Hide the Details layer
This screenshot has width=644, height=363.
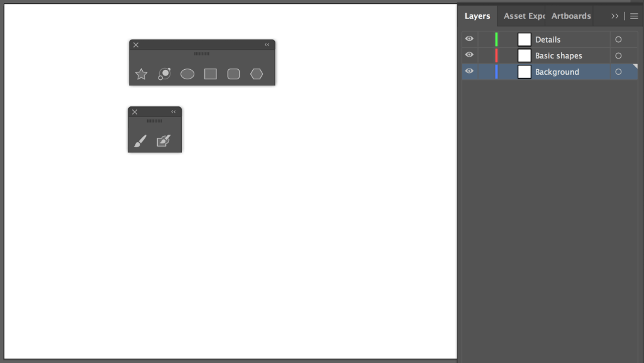(469, 39)
